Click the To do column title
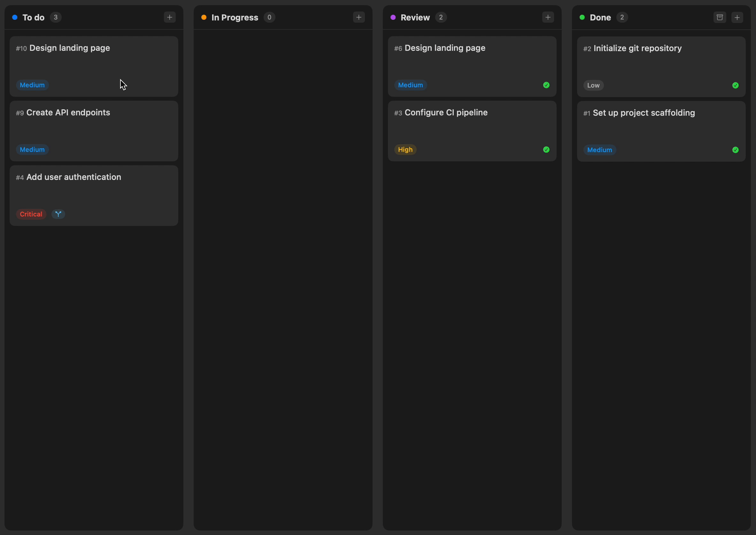This screenshot has width=756, height=535. point(33,18)
